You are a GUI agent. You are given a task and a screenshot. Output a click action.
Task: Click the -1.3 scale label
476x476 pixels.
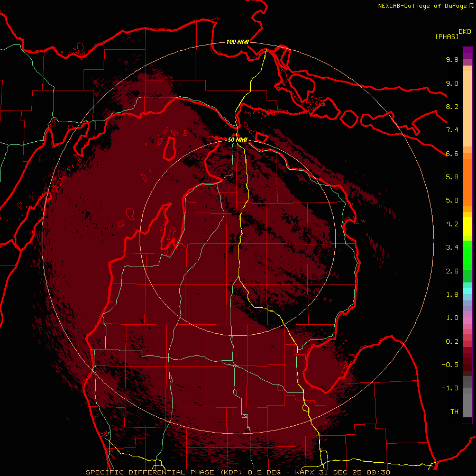(x=450, y=388)
